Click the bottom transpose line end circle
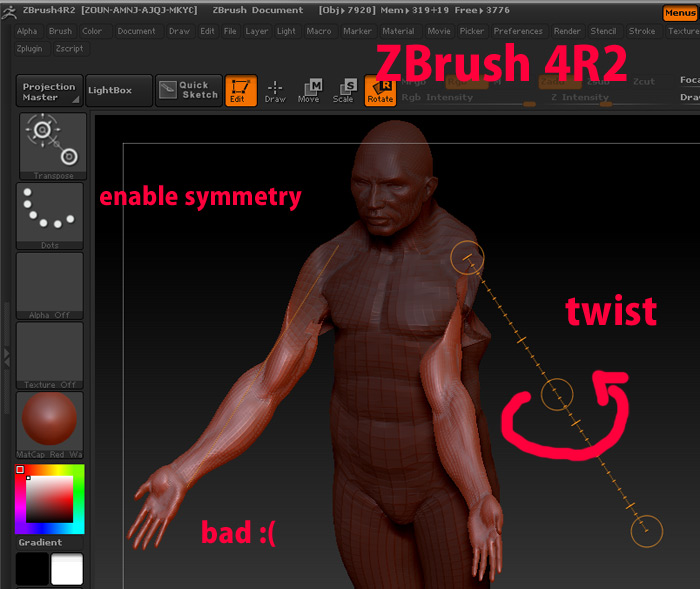Screen dimensions: 700x589 [x=646, y=531]
